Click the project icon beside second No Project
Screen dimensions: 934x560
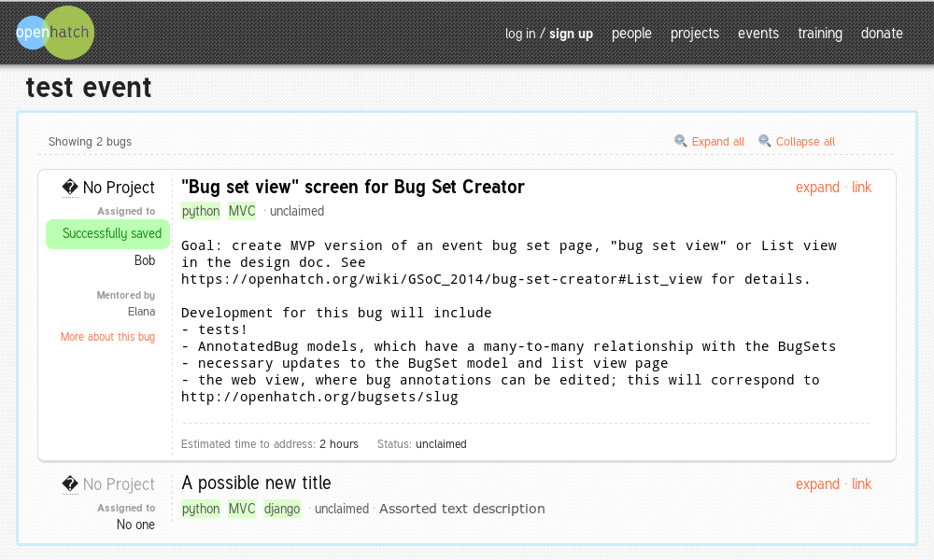click(70, 484)
